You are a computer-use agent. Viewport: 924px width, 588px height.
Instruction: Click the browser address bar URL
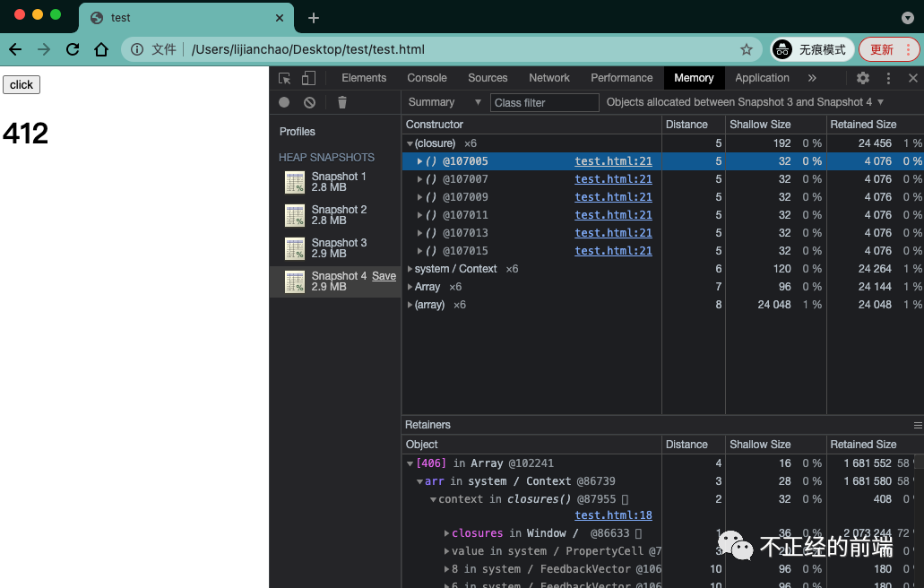pos(308,49)
